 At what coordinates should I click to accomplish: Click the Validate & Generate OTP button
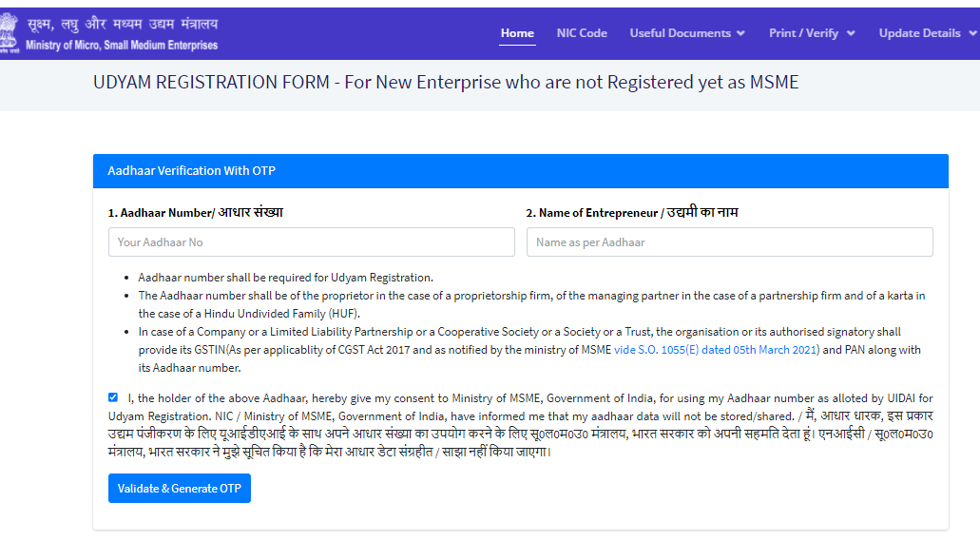[x=180, y=489]
